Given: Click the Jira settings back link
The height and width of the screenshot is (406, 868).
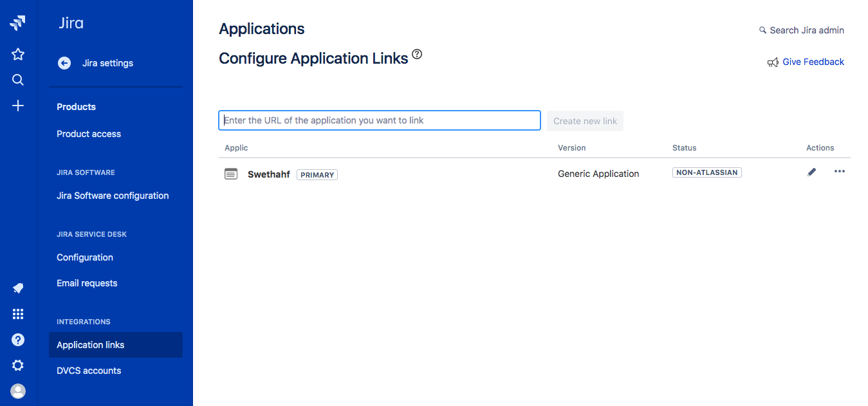Looking at the screenshot, I should [107, 63].
